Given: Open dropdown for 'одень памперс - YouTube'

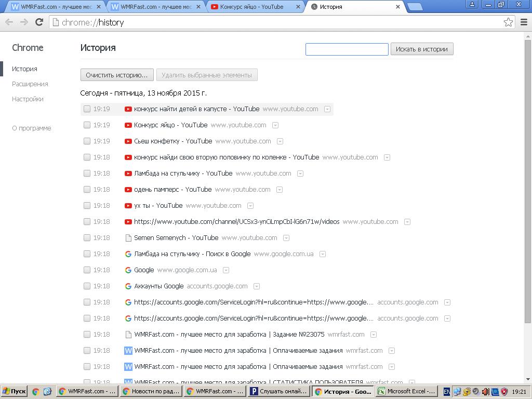Looking at the screenshot, I should (279, 190).
